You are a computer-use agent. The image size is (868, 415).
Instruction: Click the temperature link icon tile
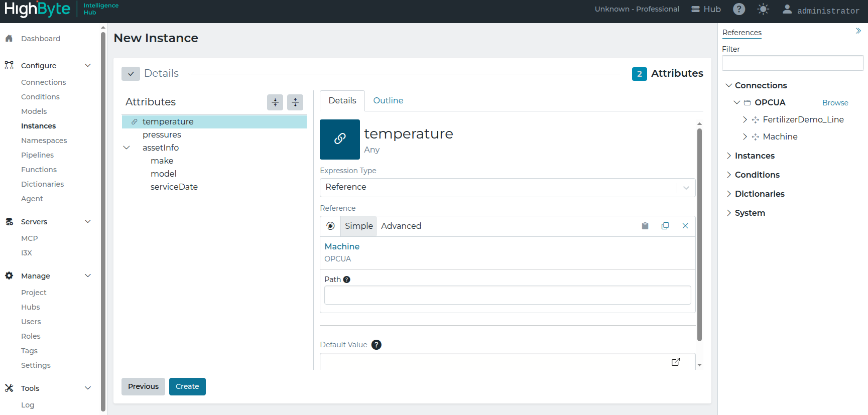[340, 139]
